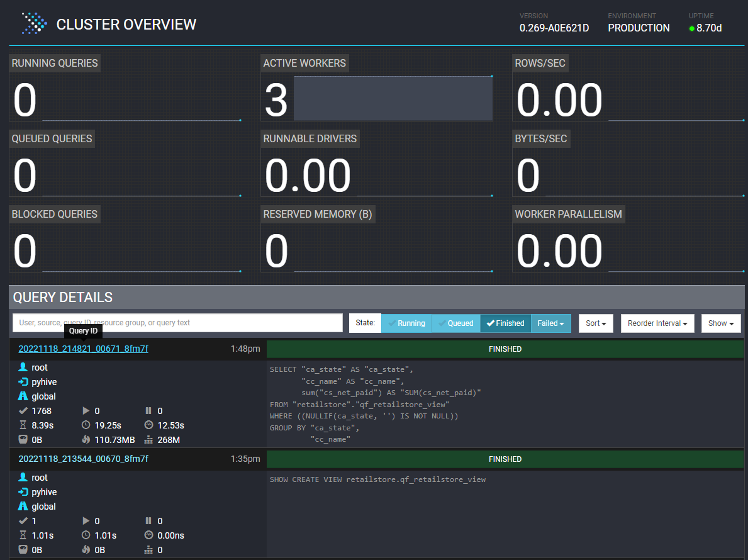
Task: Click the Presto logo icon in the header
Action: click(x=35, y=23)
